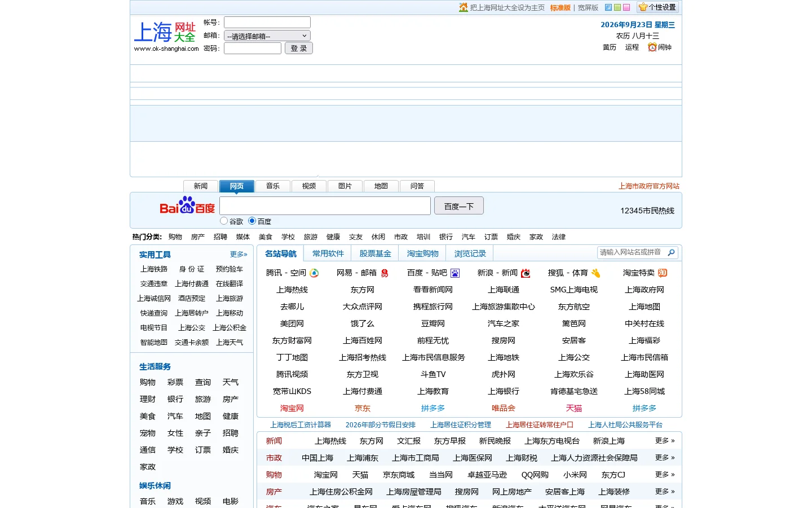Switch to the 问答 search tab
812x508 pixels.
click(417, 186)
